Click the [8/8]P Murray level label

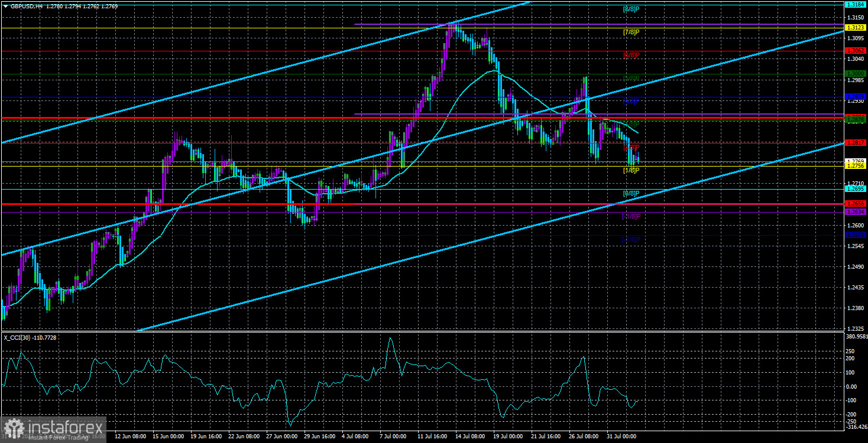pyautogui.click(x=631, y=9)
